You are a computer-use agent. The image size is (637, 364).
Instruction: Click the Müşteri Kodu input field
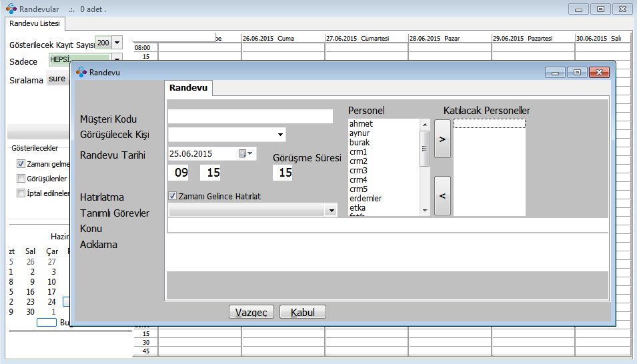(x=250, y=117)
